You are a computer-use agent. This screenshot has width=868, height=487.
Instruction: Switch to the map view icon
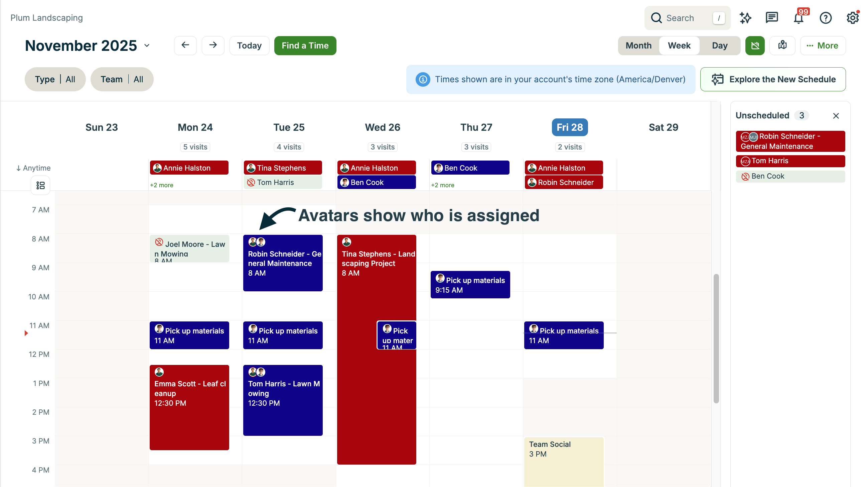pyautogui.click(x=782, y=45)
